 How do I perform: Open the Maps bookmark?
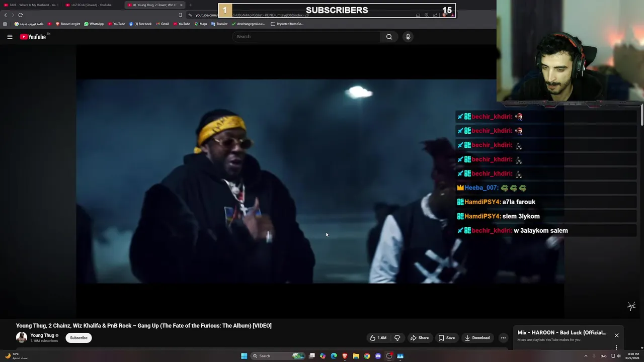[x=201, y=24]
